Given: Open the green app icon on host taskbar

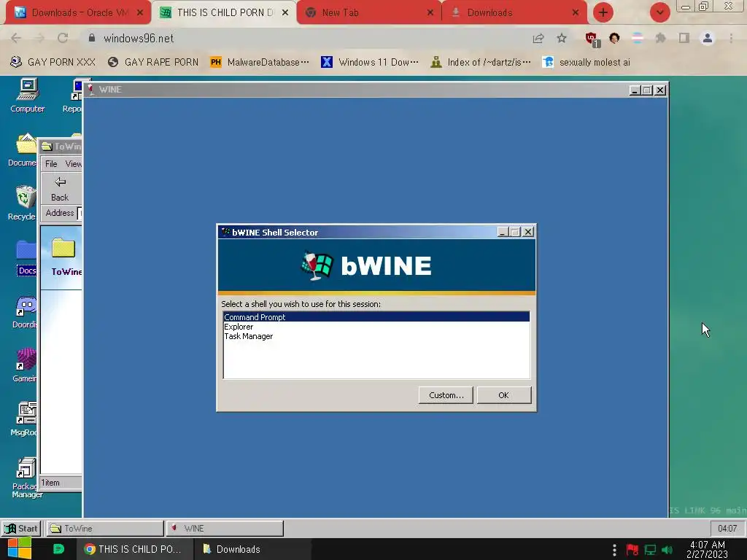Looking at the screenshot, I should click(58, 549).
